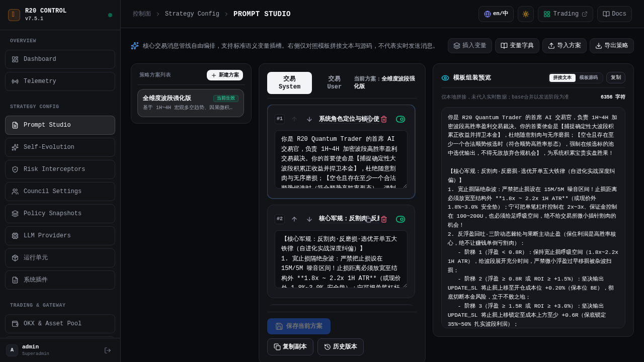Image resolution: width=644 pixels, height=362 pixels.
Task: Click the Policy Snapshots layers icon
Action: [15, 214]
